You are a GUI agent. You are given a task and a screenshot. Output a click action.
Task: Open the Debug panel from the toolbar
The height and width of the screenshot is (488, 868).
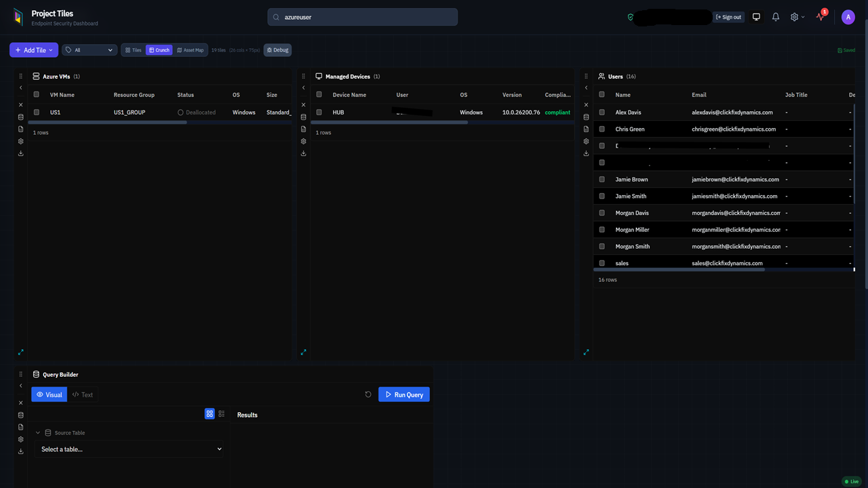tap(277, 49)
